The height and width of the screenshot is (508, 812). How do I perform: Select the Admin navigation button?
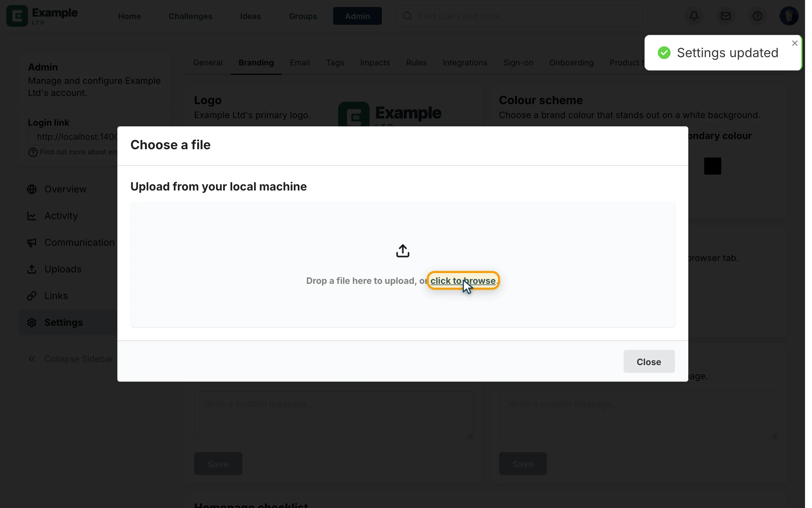pos(357,16)
